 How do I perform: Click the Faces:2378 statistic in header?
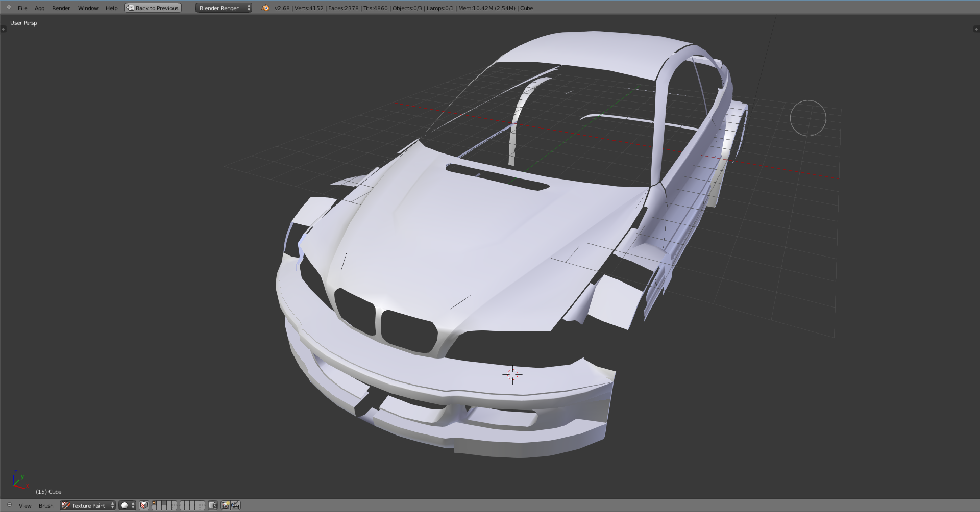click(344, 8)
